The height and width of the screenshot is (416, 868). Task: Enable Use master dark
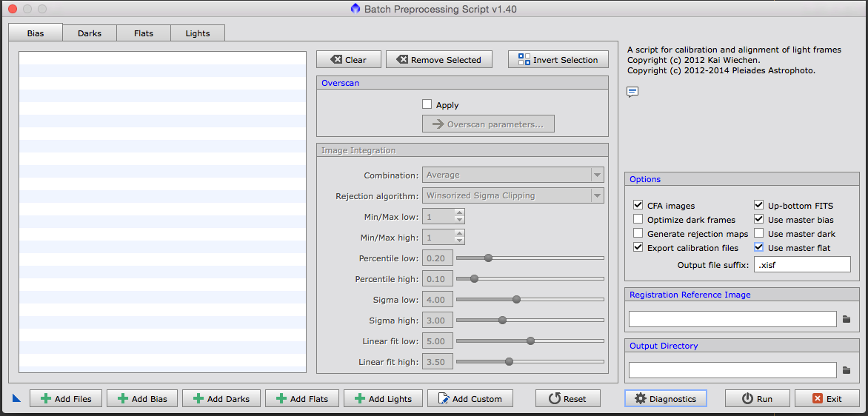click(759, 233)
